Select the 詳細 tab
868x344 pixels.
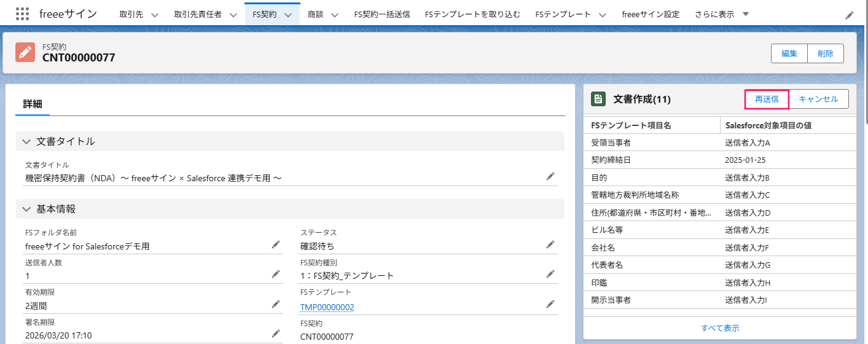33,104
